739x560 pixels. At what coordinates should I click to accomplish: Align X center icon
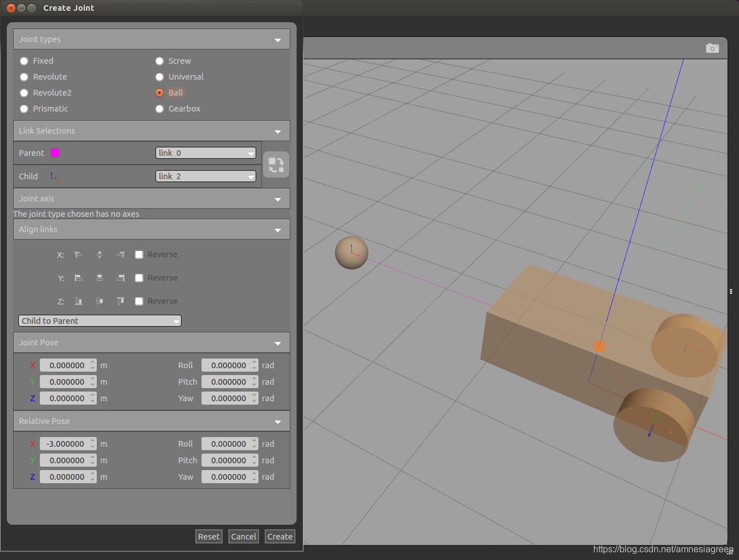[x=100, y=254]
